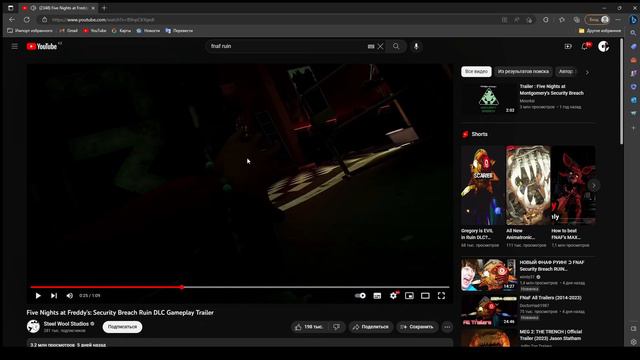Open 'Gregory is EVIL' short

tap(482, 185)
